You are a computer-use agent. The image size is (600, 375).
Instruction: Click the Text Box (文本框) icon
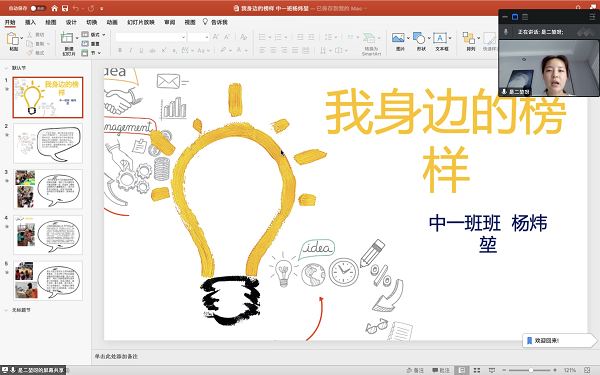pyautogui.click(x=440, y=38)
